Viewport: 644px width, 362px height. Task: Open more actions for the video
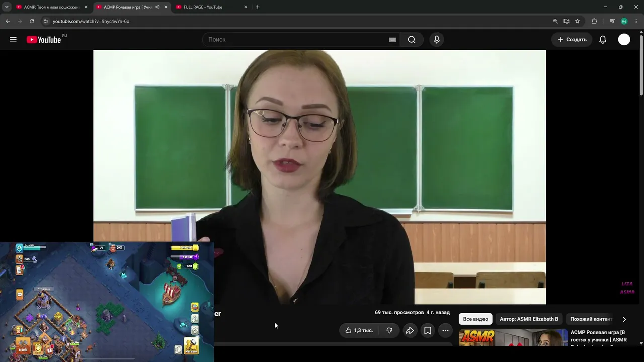coord(445,330)
